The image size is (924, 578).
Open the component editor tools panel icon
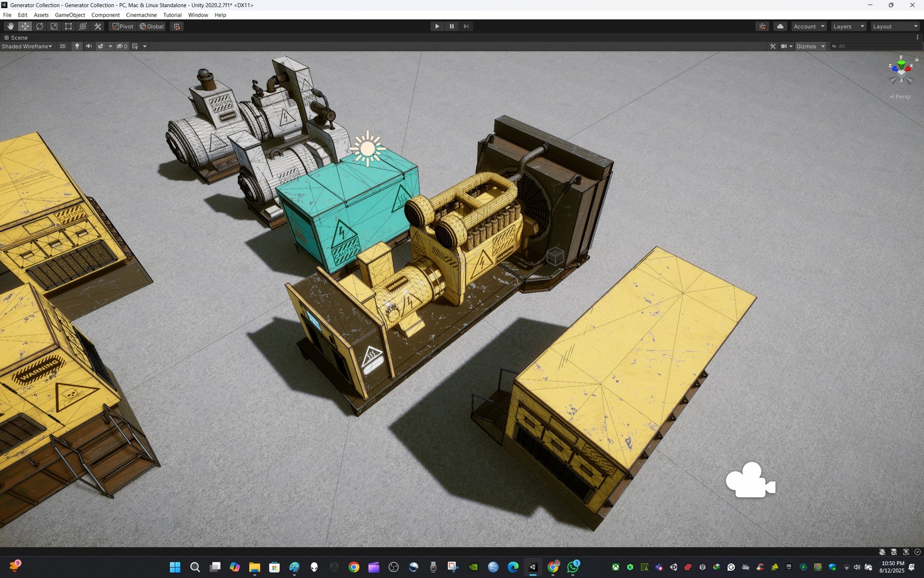[x=773, y=47]
